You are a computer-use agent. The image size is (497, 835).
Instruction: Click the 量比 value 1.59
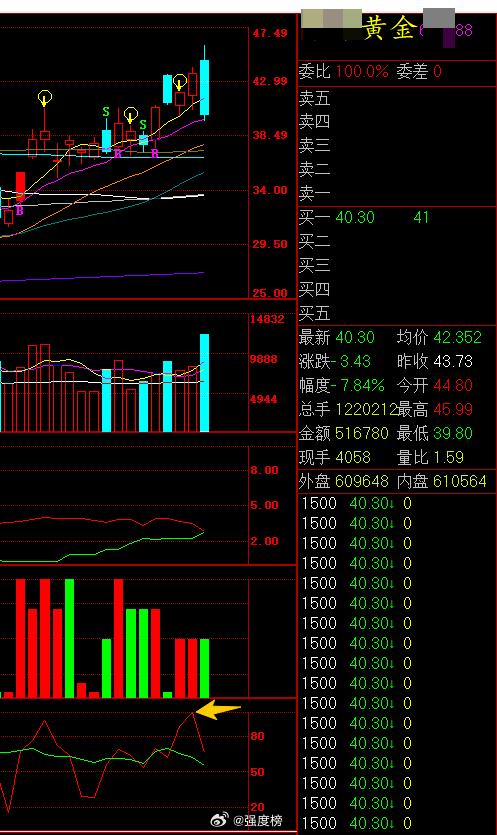[x=449, y=457]
